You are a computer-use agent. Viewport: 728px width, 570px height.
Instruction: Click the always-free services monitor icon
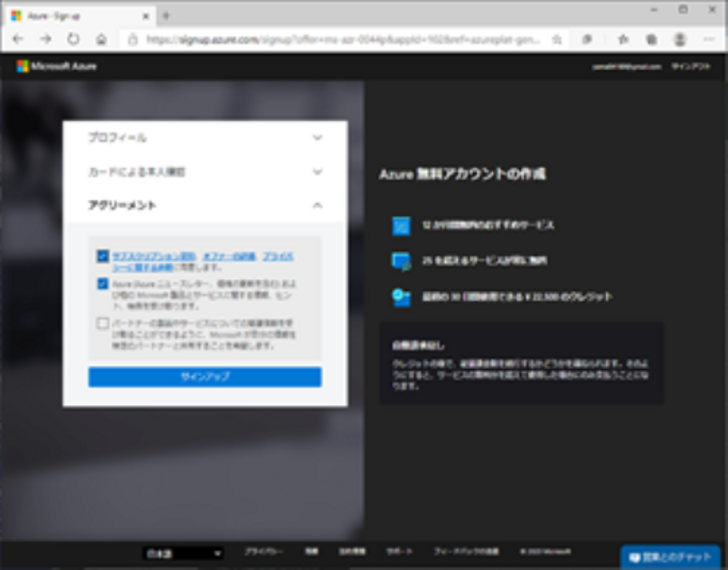[401, 261]
